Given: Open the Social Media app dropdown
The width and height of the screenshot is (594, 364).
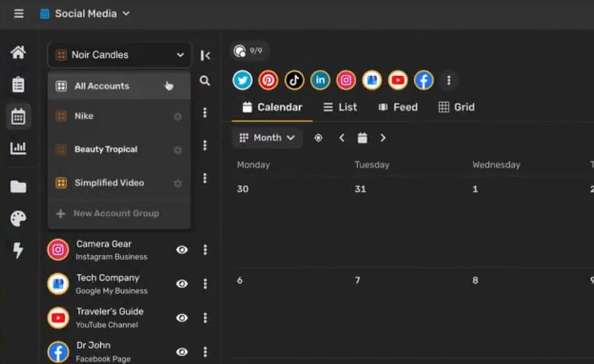Looking at the screenshot, I should point(85,14).
